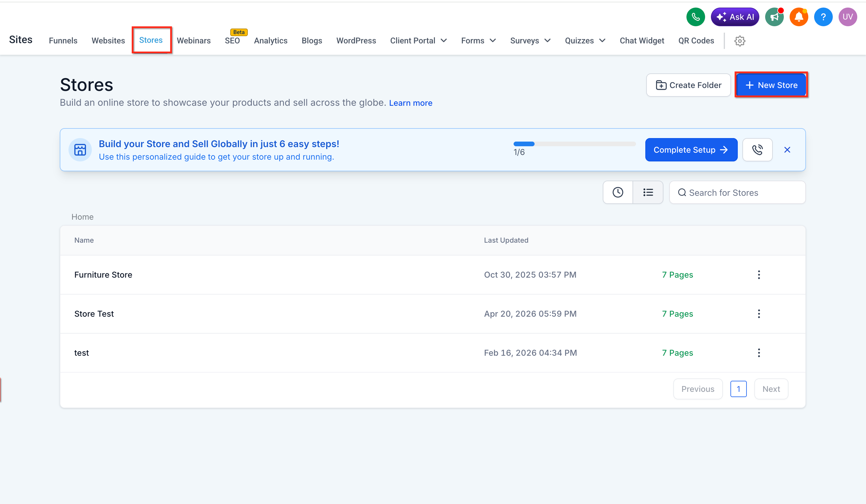
Task: Open the Sites settings gear icon
Action: [739, 41]
